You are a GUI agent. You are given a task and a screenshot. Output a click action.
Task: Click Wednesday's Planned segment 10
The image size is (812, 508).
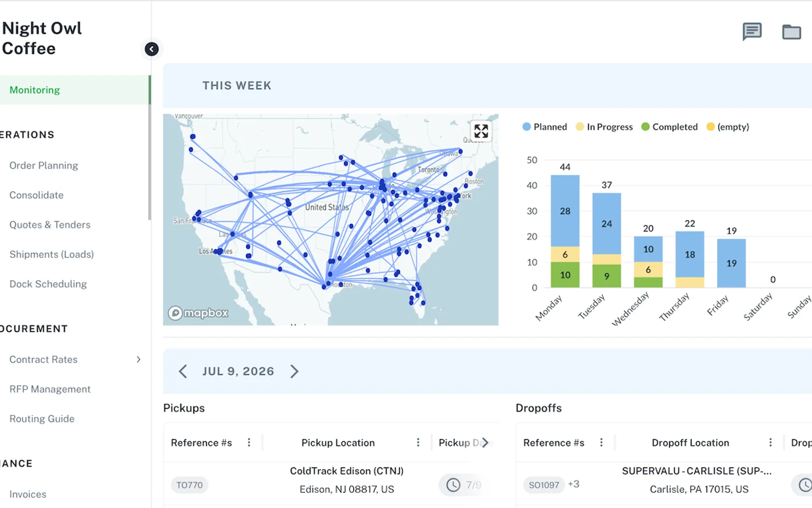click(x=648, y=249)
